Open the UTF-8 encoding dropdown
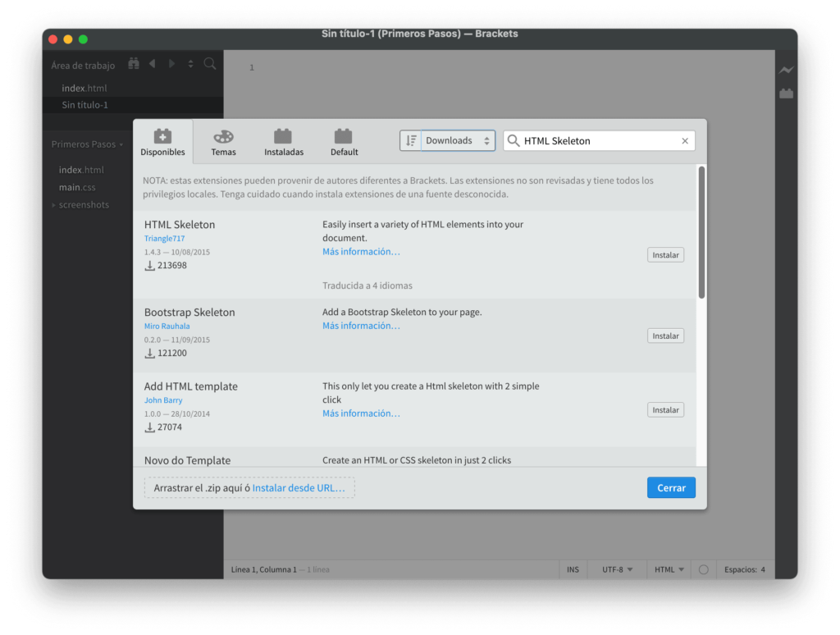Image resolution: width=840 pixels, height=635 pixels. [x=616, y=569]
